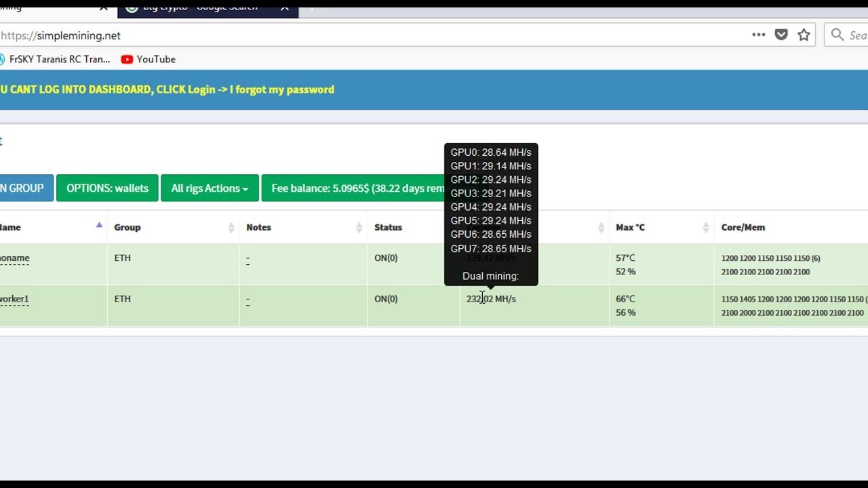Viewport: 868px width, 488px height.
Task: Click the forgot password banner text
Action: pyautogui.click(x=167, y=89)
